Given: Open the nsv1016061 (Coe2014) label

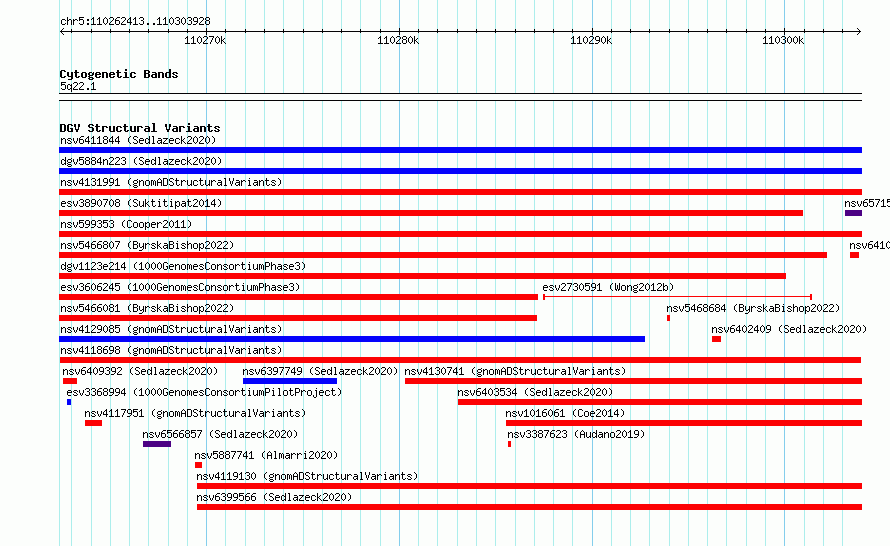Looking at the screenshot, I should (x=565, y=413).
